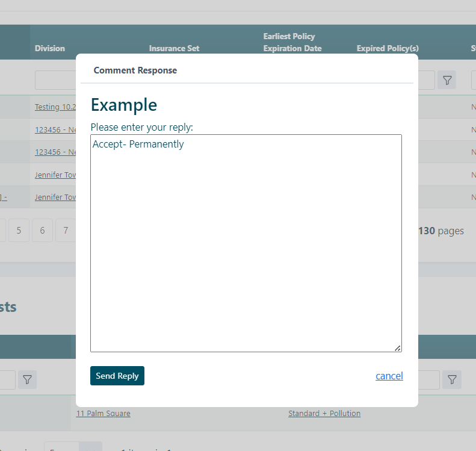Open the first Jennifer Tow division link

coord(55,175)
